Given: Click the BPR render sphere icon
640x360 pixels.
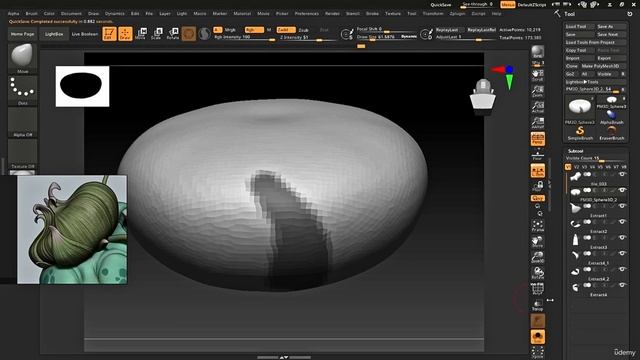Looking at the screenshot, I should click(x=538, y=52).
